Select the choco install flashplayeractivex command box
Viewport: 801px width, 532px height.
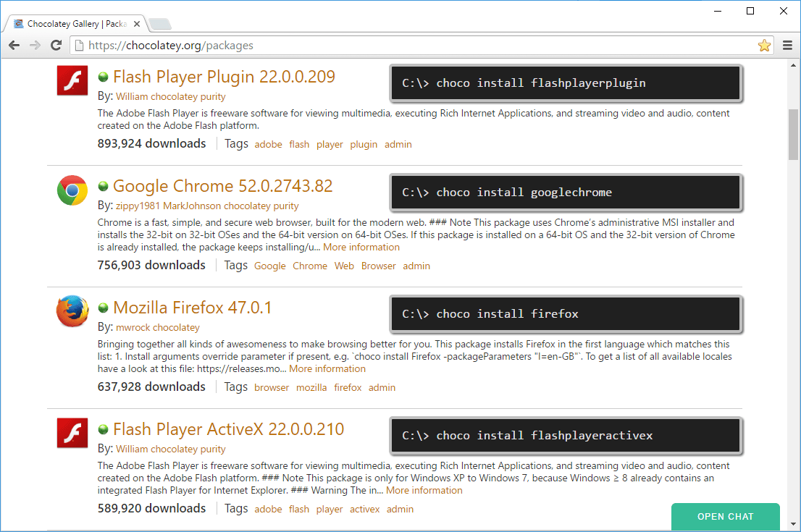click(x=566, y=435)
